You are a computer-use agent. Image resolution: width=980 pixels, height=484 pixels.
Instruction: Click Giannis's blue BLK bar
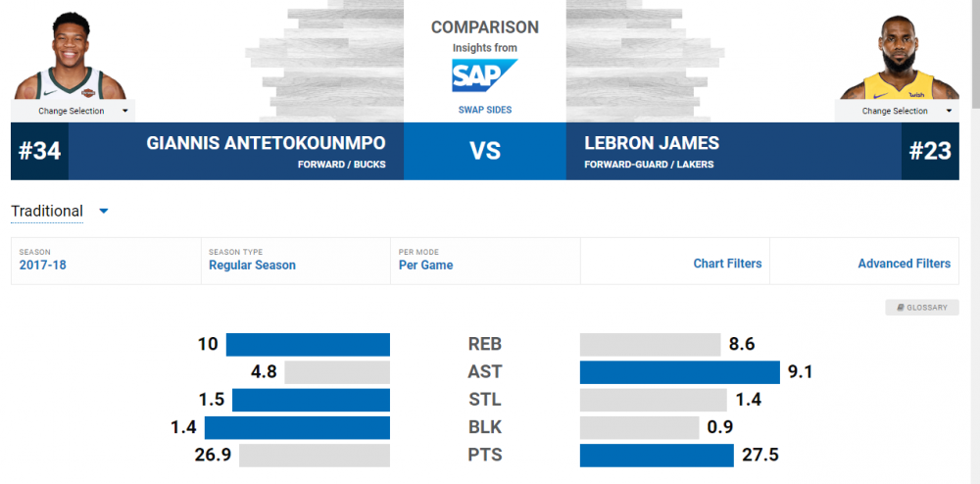point(297,428)
